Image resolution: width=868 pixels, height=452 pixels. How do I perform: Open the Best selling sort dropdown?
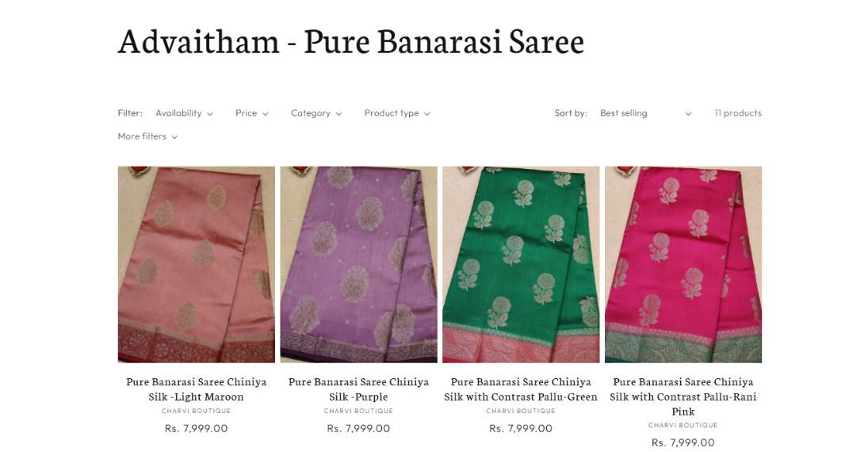645,113
